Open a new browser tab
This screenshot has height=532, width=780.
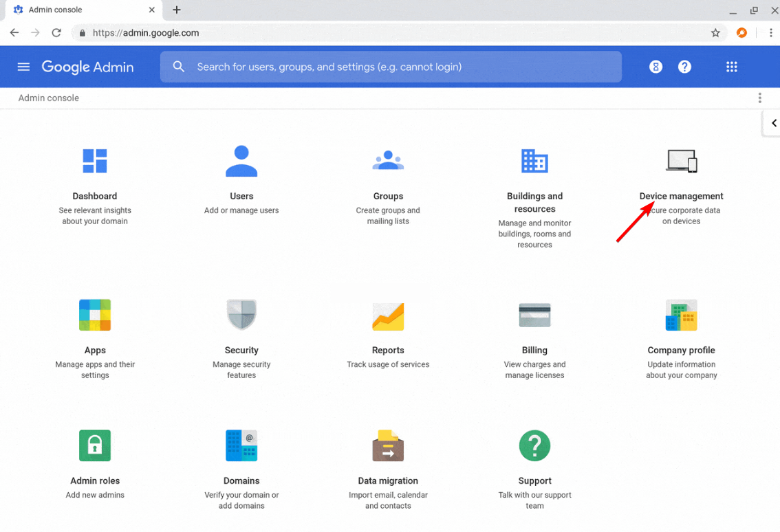[x=177, y=10]
